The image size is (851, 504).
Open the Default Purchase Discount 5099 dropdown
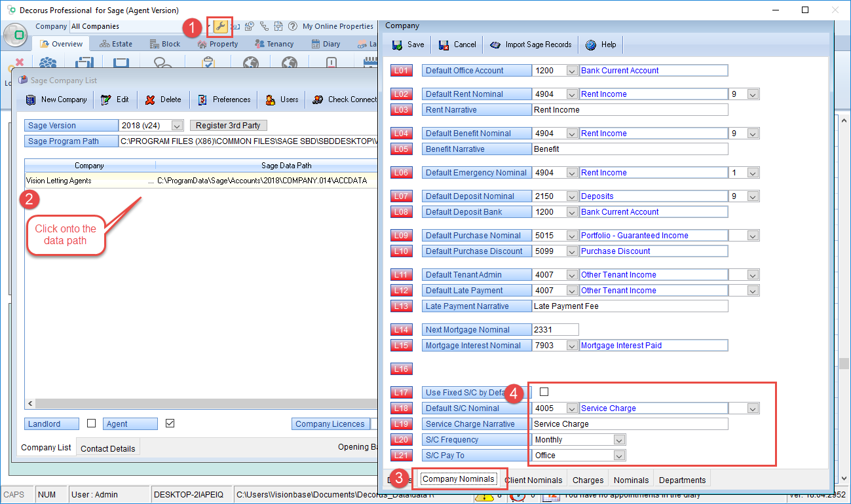point(572,251)
